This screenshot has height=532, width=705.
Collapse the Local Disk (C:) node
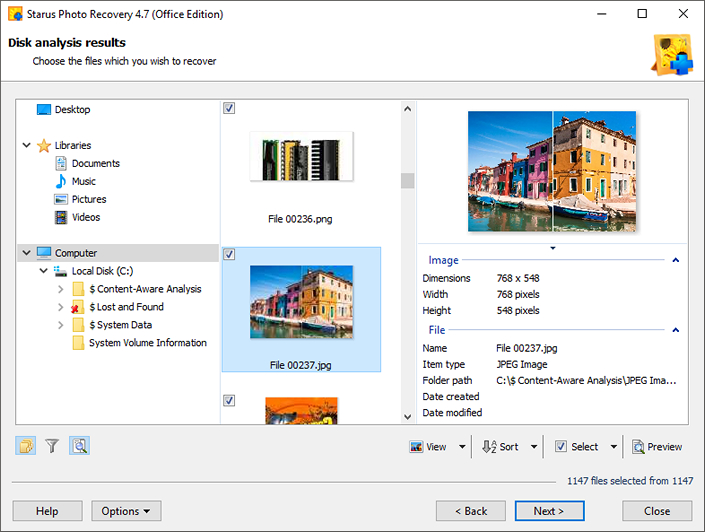[44, 271]
